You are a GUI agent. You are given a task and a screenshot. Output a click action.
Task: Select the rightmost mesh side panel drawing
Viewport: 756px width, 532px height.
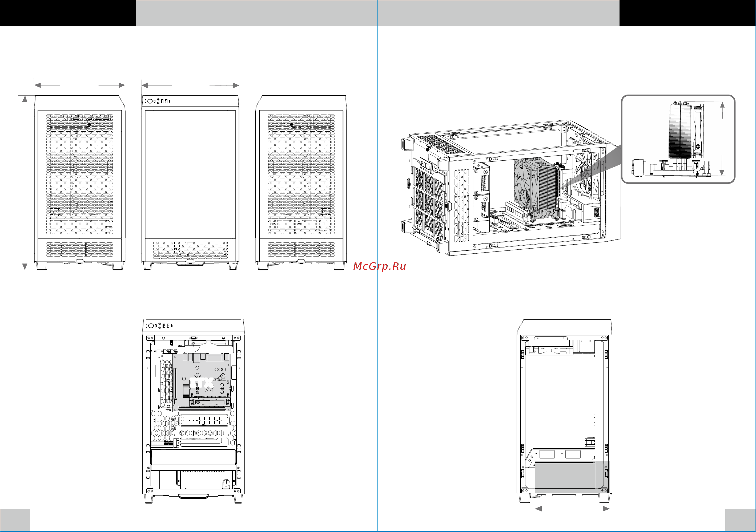pyautogui.click(x=301, y=183)
